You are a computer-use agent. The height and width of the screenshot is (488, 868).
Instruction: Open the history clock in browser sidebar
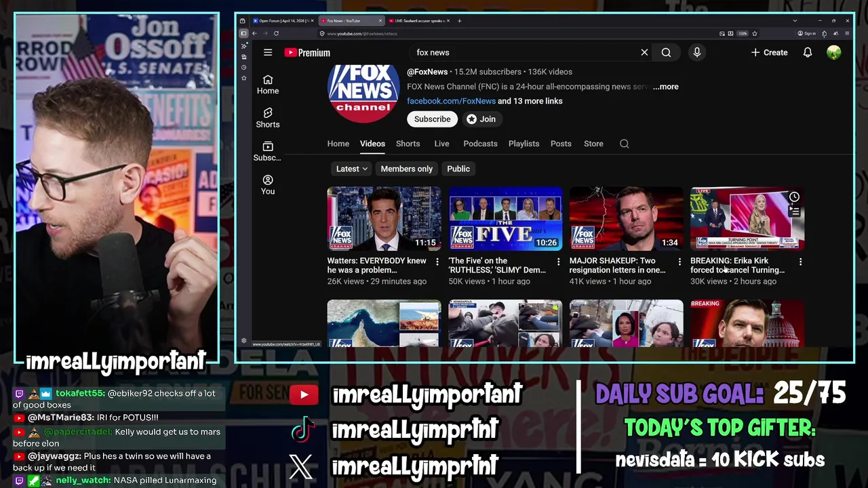click(x=243, y=67)
